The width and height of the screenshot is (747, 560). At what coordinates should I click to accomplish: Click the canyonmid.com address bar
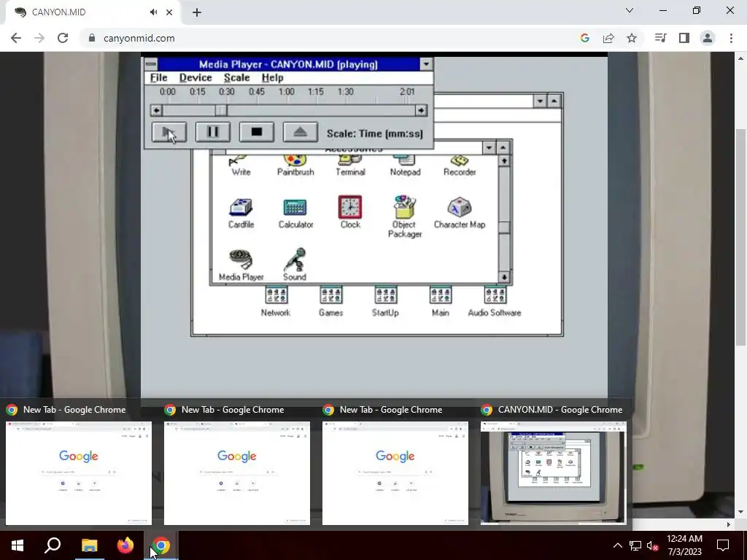329,38
